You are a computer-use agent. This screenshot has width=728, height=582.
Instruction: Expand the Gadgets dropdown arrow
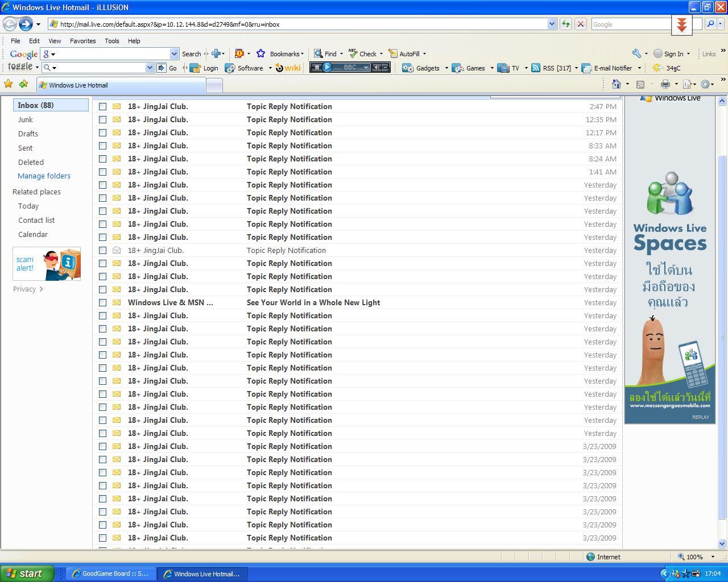coord(446,68)
